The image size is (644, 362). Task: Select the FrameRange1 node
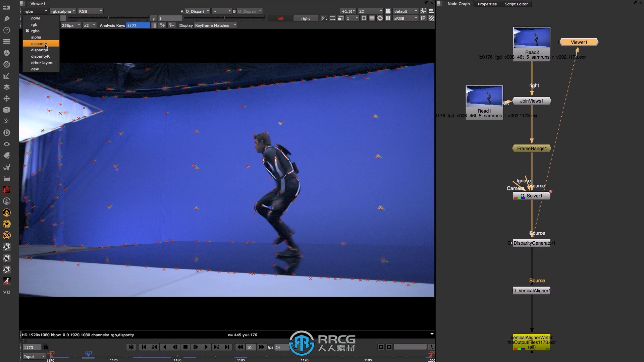532,148
